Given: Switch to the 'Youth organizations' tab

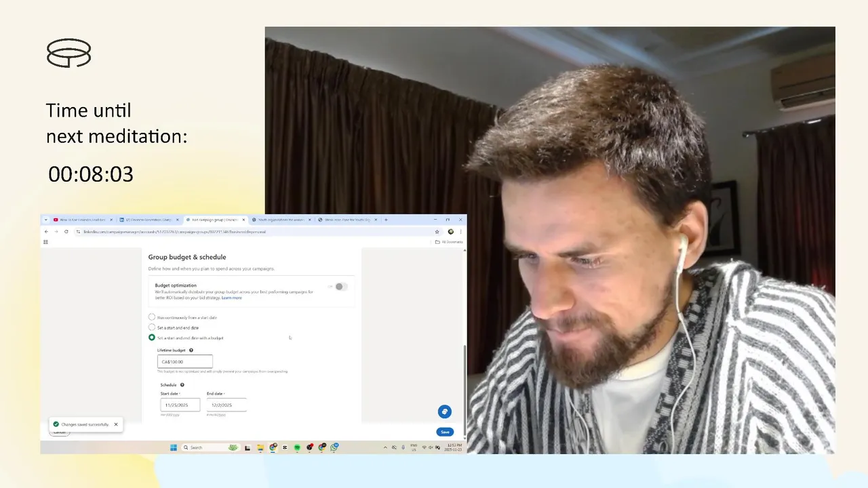Looking at the screenshot, I should pyautogui.click(x=280, y=220).
